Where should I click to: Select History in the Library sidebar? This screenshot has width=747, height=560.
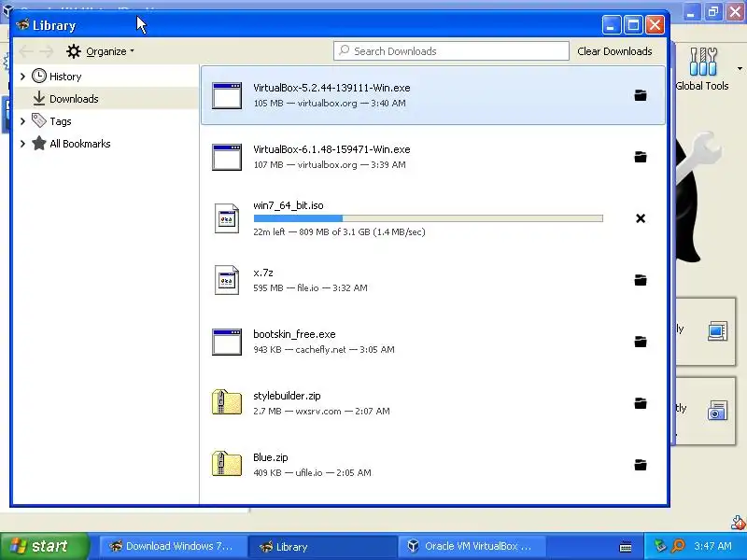click(x=106, y=77)
